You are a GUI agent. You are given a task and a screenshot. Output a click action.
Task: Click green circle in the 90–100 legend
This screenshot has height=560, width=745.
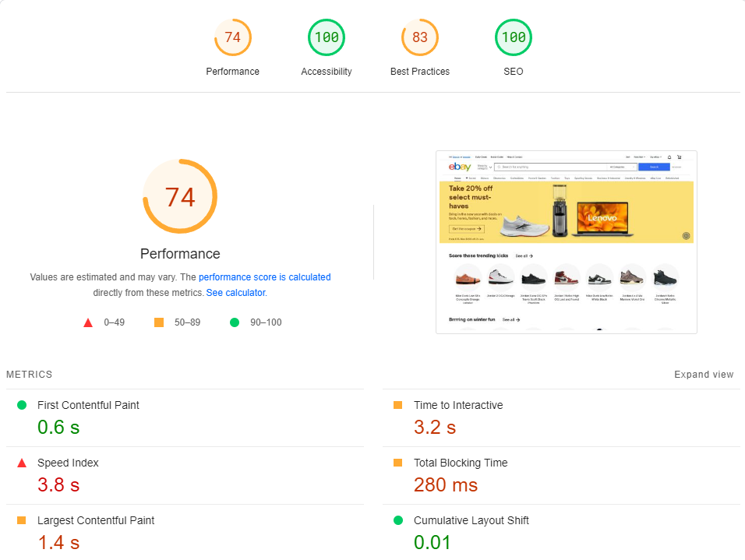click(235, 322)
